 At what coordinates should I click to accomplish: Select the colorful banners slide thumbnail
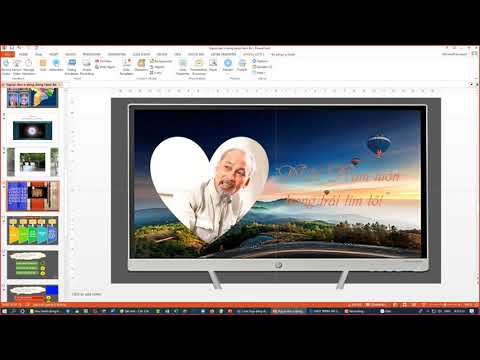pyautogui.click(x=33, y=230)
